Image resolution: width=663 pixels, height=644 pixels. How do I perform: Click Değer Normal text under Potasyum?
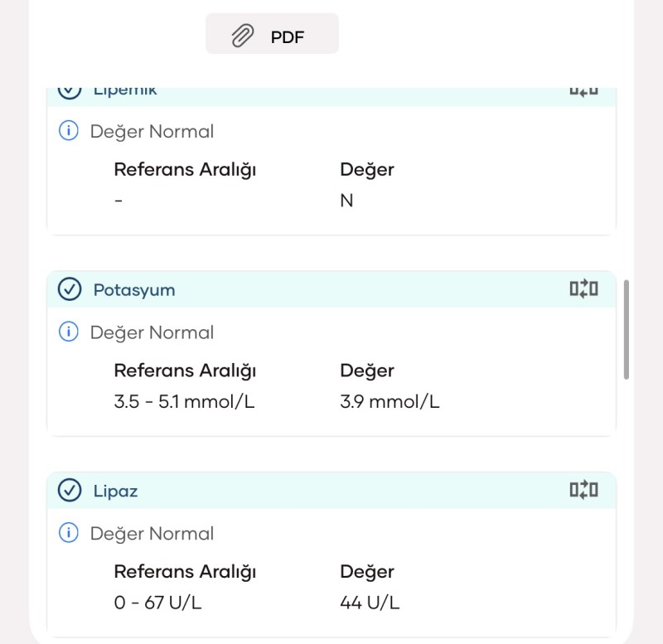pyautogui.click(x=152, y=333)
